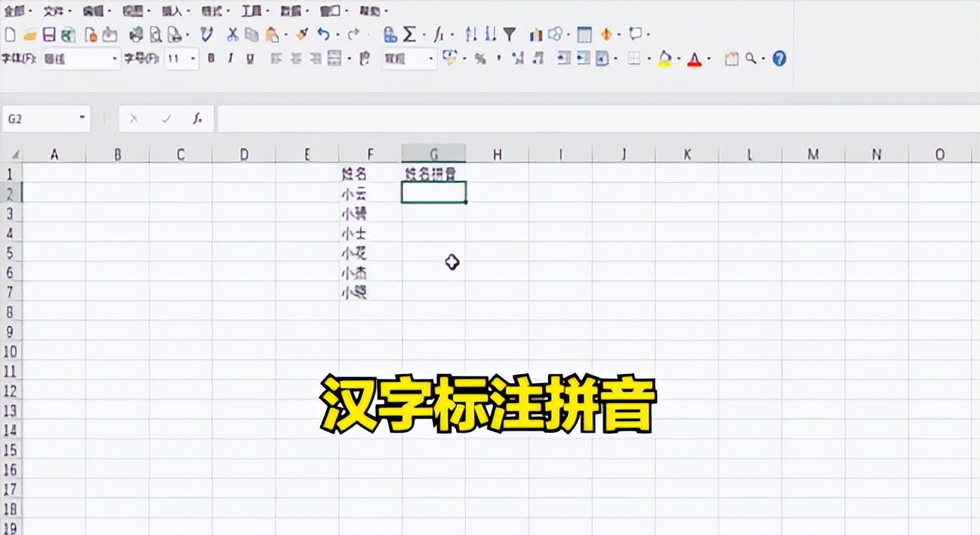This screenshot has width=980, height=535.
Task: Expand the AutoSum dropdown arrow
Action: (424, 36)
